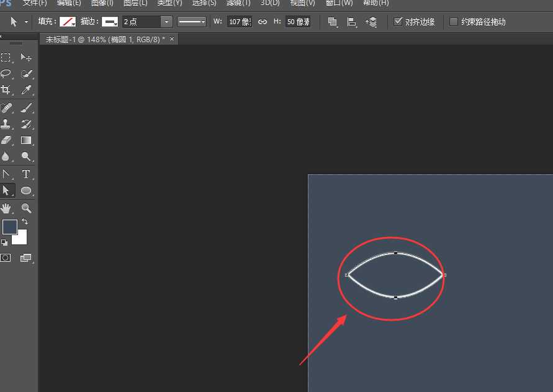Toggle the 对齐边缘 checkbox
The height and width of the screenshot is (392, 553).
pyautogui.click(x=398, y=22)
